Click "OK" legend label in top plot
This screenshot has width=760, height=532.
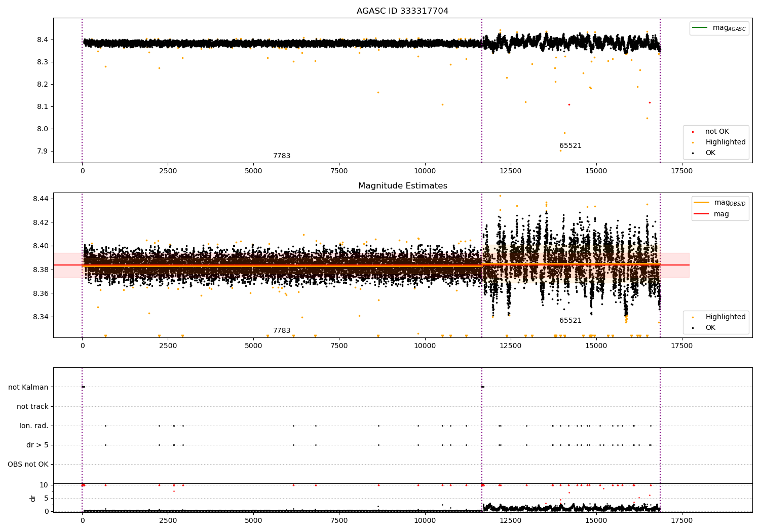tap(710, 153)
